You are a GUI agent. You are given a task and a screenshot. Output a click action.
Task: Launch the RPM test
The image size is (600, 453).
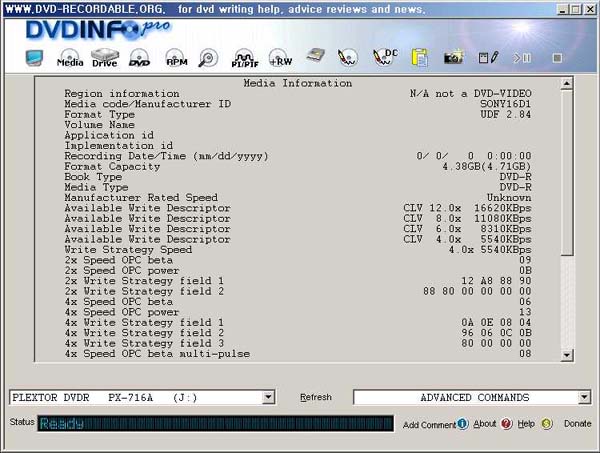click(176, 58)
